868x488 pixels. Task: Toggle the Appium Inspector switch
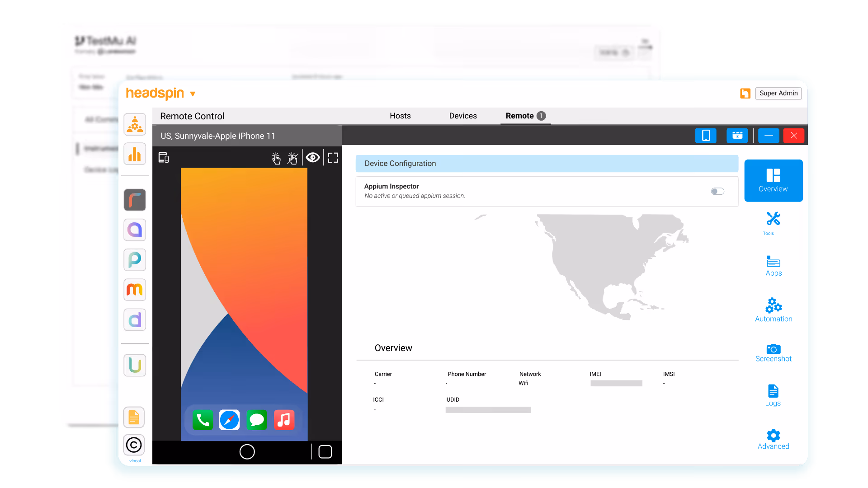tap(717, 191)
